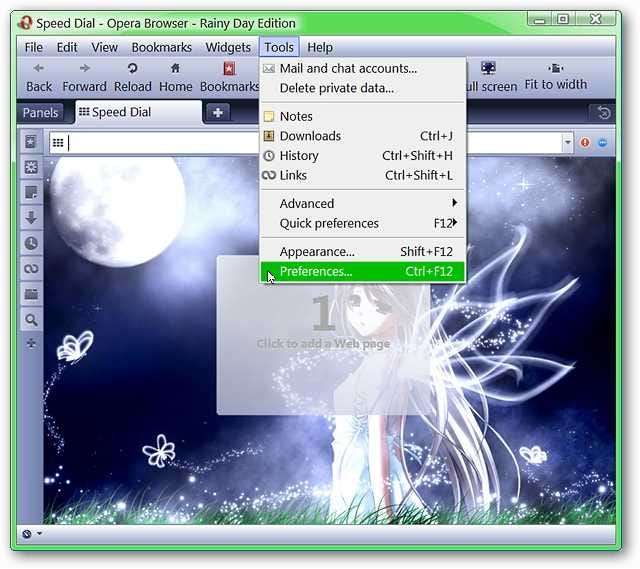The height and width of the screenshot is (569, 640).
Task: Open the Notes side panel icon
Action: click(31, 193)
